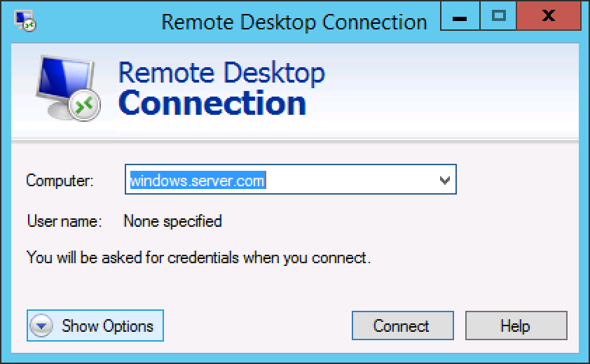Image resolution: width=590 pixels, height=364 pixels.
Task: Click the "User name:" label
Action: 64,222
